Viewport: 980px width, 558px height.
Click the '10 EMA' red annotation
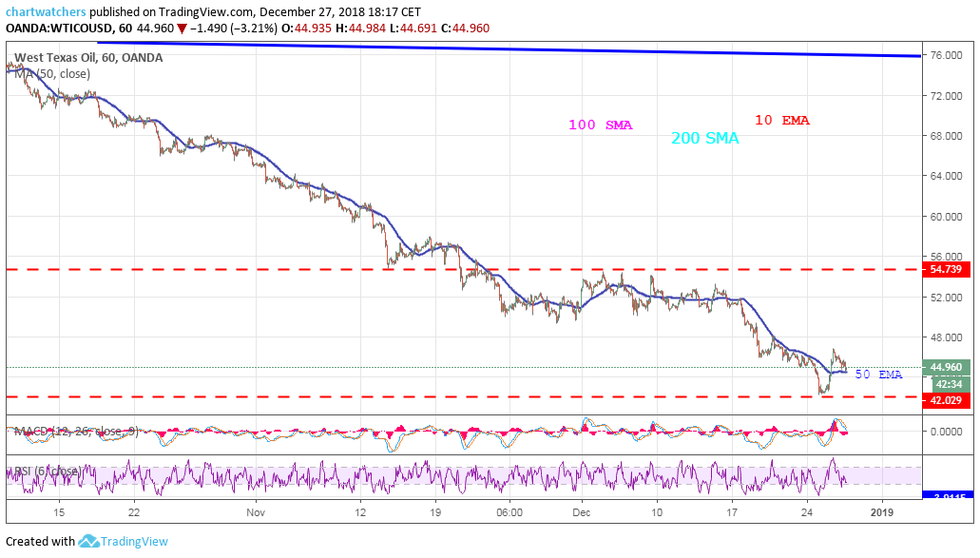(x=782, y=120)
